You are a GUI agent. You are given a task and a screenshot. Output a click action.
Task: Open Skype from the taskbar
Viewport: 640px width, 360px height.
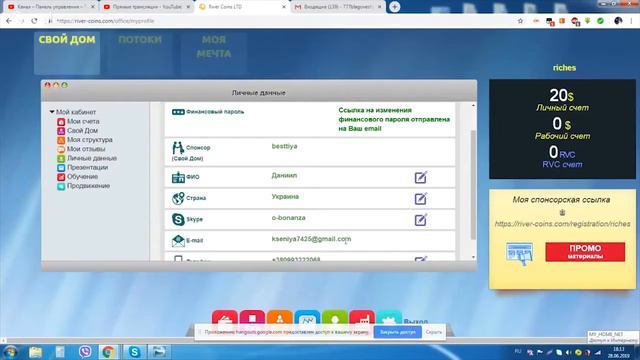click(134, 351)
